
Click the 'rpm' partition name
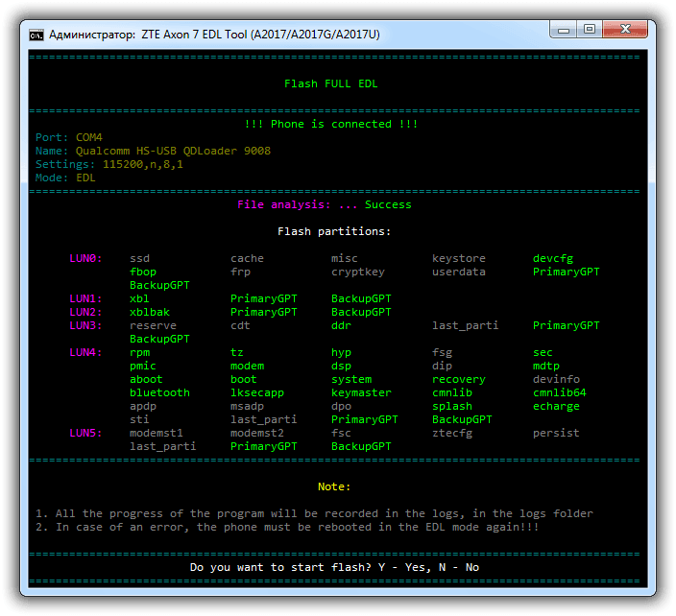click(139, 353)
